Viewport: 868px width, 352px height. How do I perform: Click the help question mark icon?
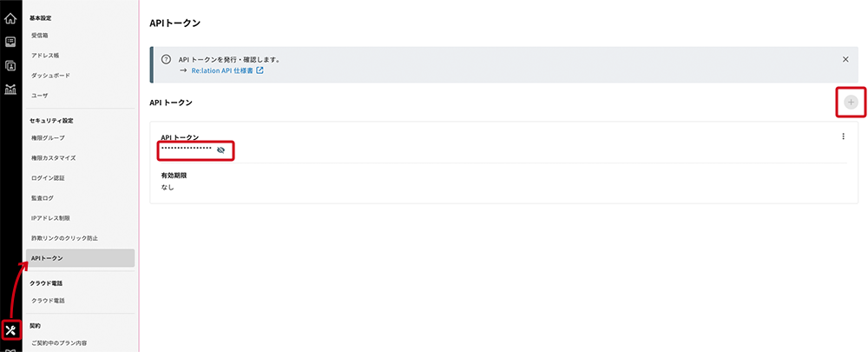[165, 59]
